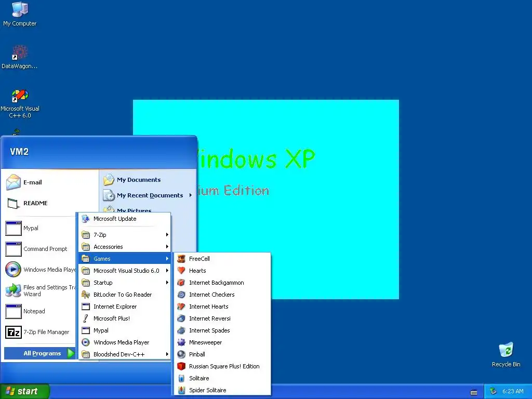Open FreeCell from the Games menu
This screenshot has width=532, height=399.
point(222,259)
